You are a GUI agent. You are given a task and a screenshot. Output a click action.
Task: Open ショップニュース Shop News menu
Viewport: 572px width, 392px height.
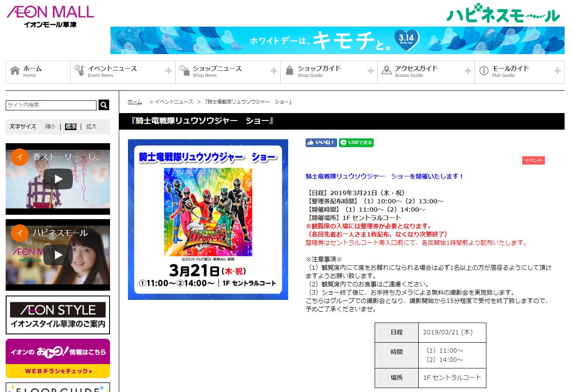click(x=227, y=72)
